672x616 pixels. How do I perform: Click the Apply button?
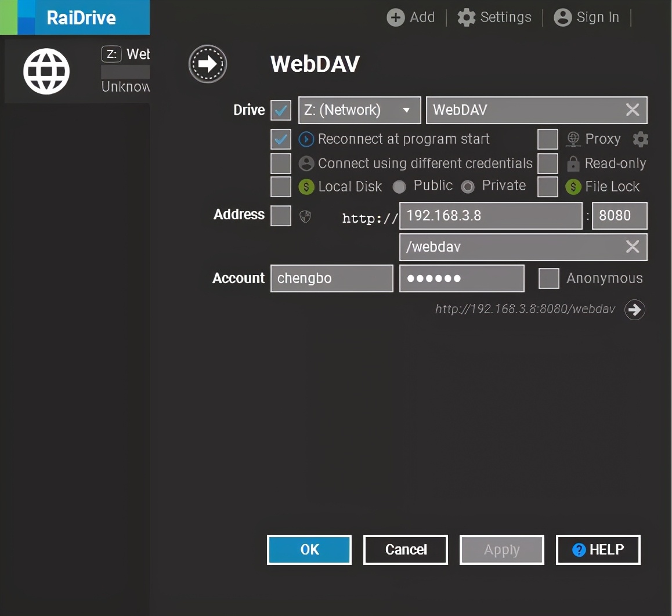502,550
